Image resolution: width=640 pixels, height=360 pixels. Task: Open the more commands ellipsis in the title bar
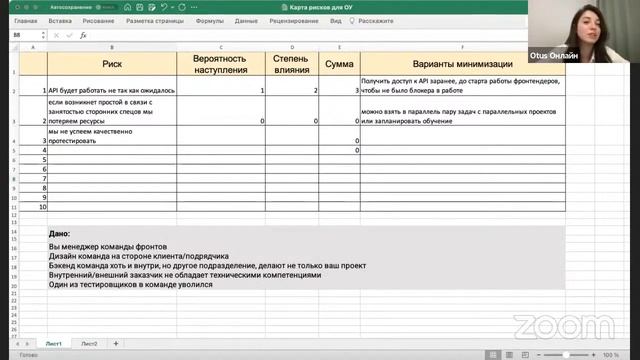pyautogui.click(x=194, y=7)
